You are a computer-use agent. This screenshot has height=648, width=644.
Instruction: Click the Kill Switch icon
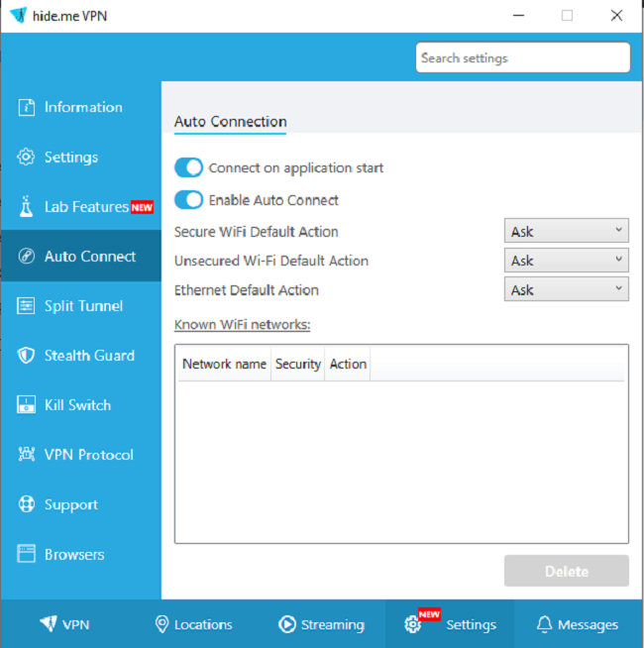coord(26,405)
